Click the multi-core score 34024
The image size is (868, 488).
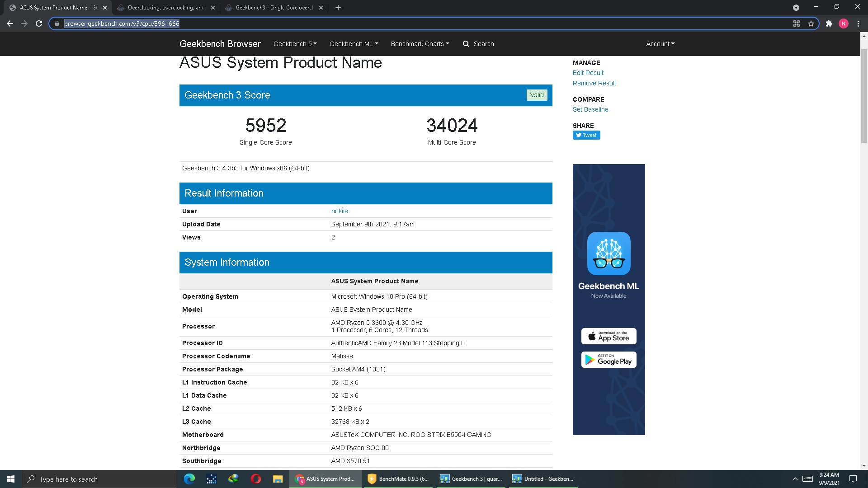tap(452, 125)
